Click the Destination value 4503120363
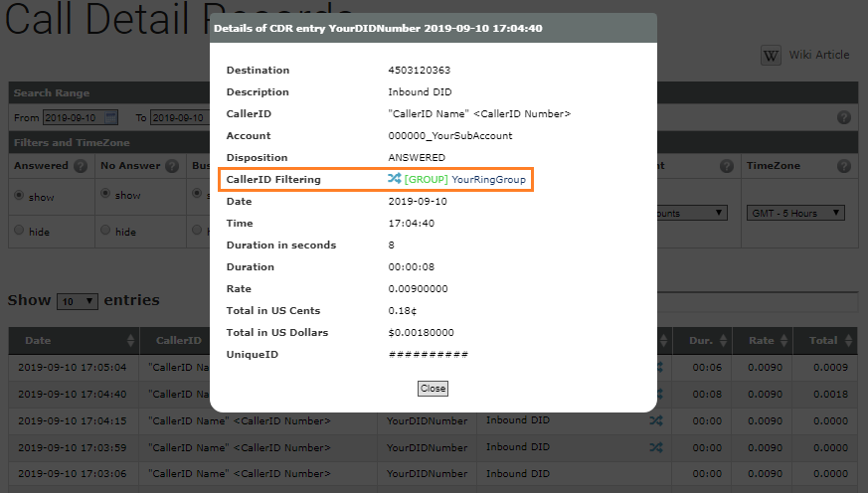The image size is (868, 493). 419,71
